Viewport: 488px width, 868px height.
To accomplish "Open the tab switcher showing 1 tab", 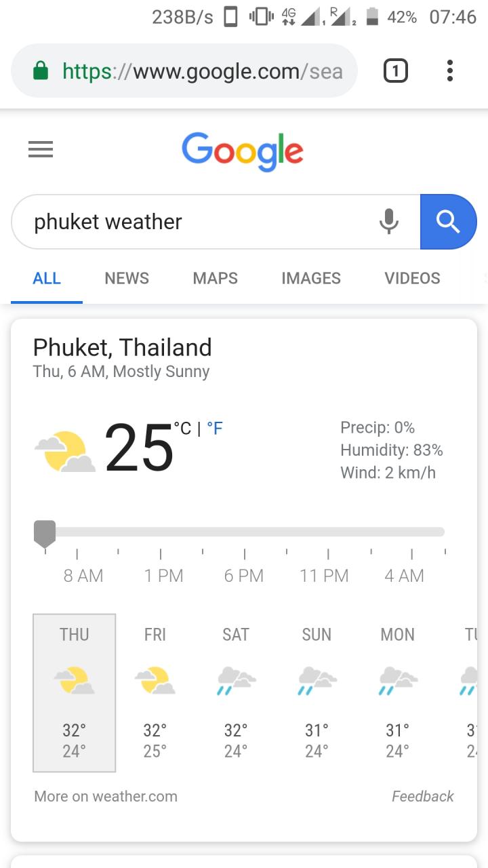I will tap(396, 71).
